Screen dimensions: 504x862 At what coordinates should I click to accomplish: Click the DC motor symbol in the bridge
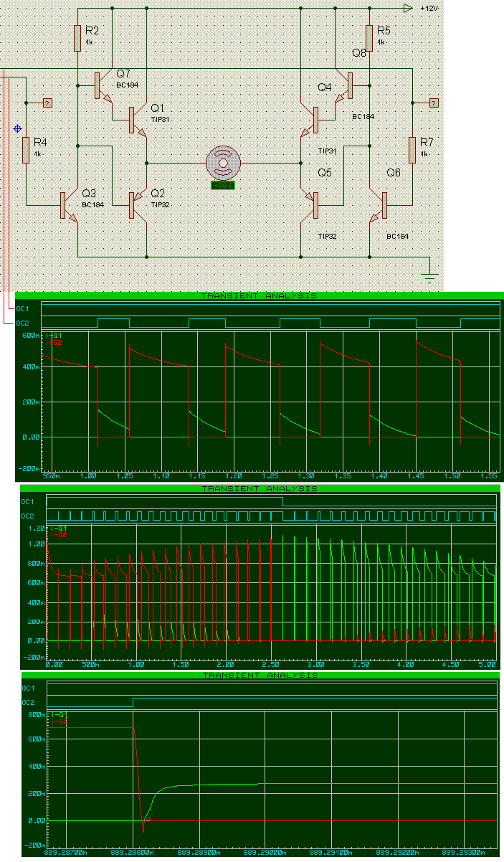224,163
